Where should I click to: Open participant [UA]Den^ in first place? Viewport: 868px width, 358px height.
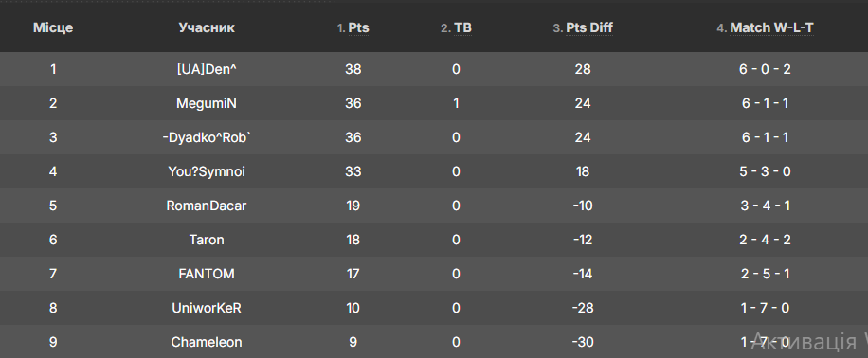point(207,69)
